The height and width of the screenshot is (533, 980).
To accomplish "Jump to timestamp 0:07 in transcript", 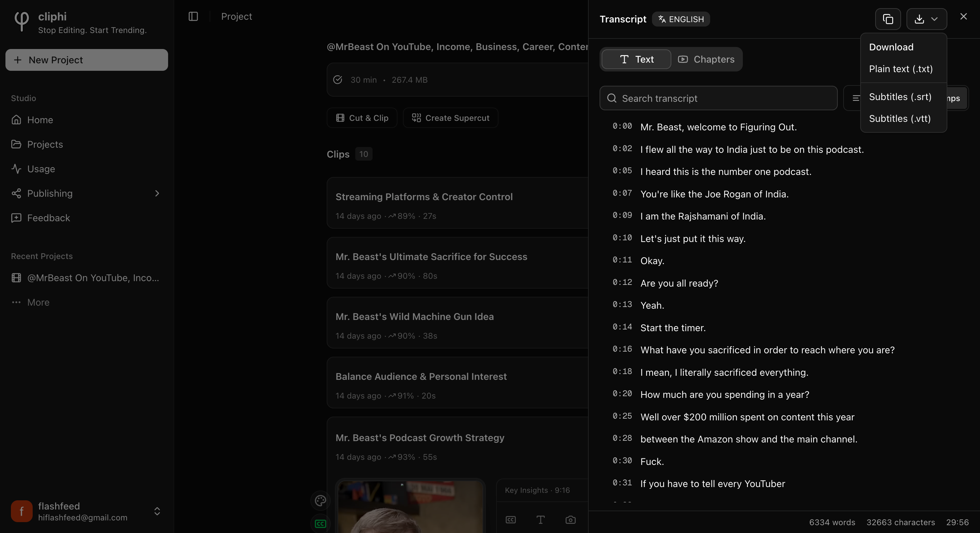I will click(622, 193).
